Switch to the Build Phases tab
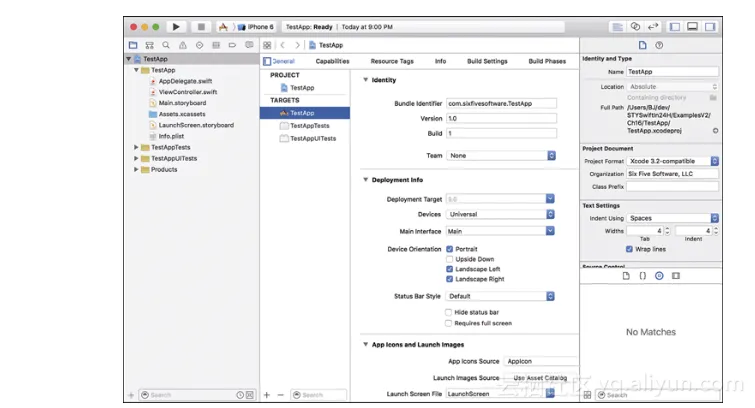This screenshot has width=755, height=408. [x=547, y=61]
